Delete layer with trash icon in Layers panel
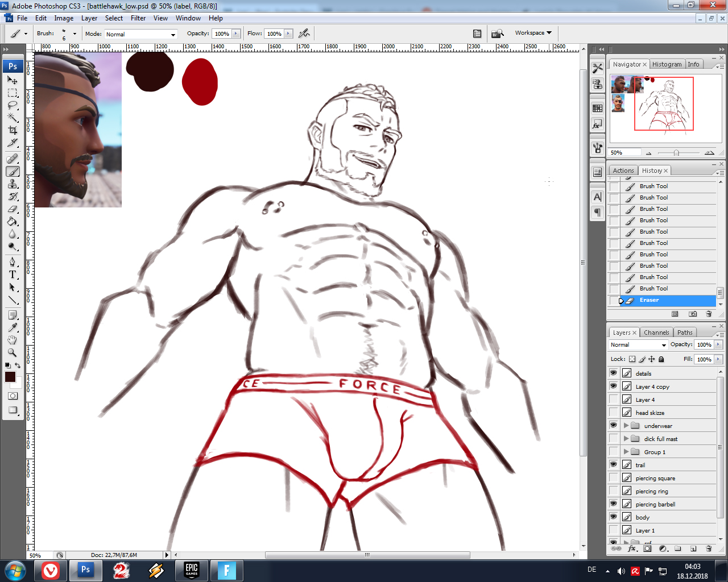This screenshot has height=582, width=728. point(709,548)
